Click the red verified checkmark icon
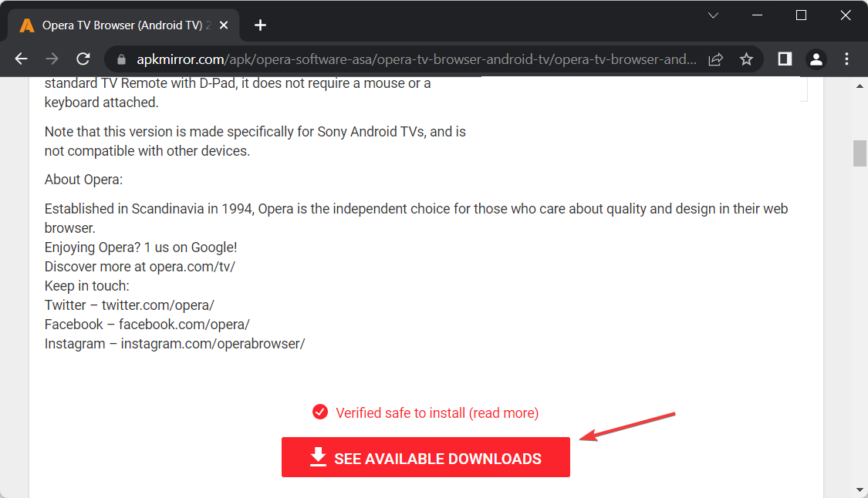 (320, 412)
